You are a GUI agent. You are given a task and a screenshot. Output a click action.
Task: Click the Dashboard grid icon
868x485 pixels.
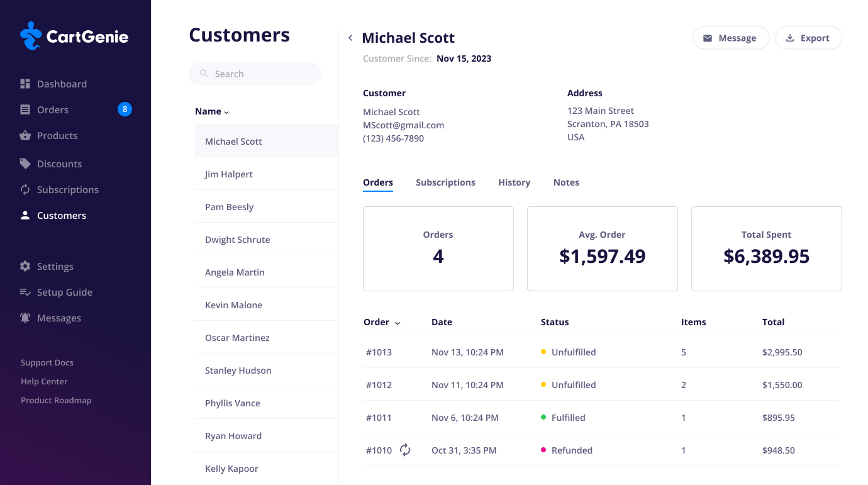pyautogui.click(x=25, y=84)
